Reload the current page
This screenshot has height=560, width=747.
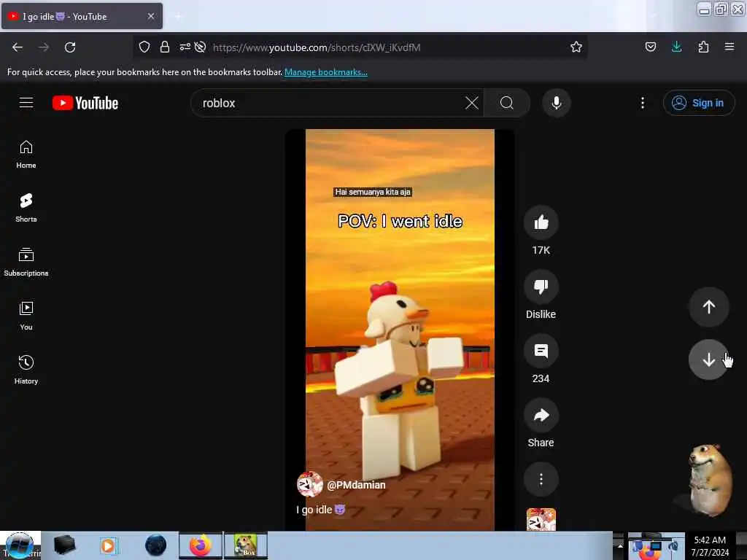point(70,47)
